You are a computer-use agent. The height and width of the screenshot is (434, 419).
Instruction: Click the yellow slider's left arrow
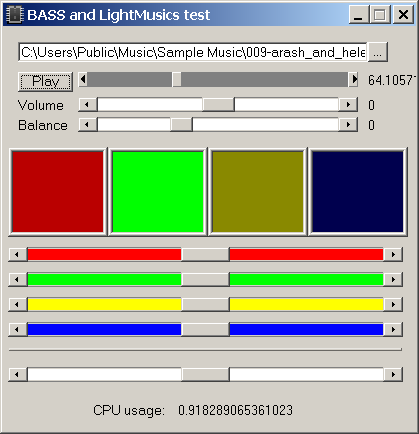pyautogui.click(x=18, y=304)
